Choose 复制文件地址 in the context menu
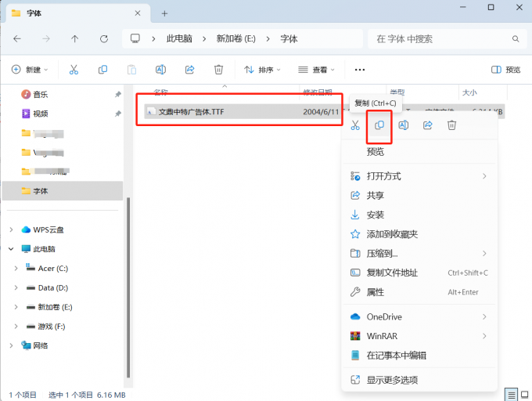 click(419, 273)
